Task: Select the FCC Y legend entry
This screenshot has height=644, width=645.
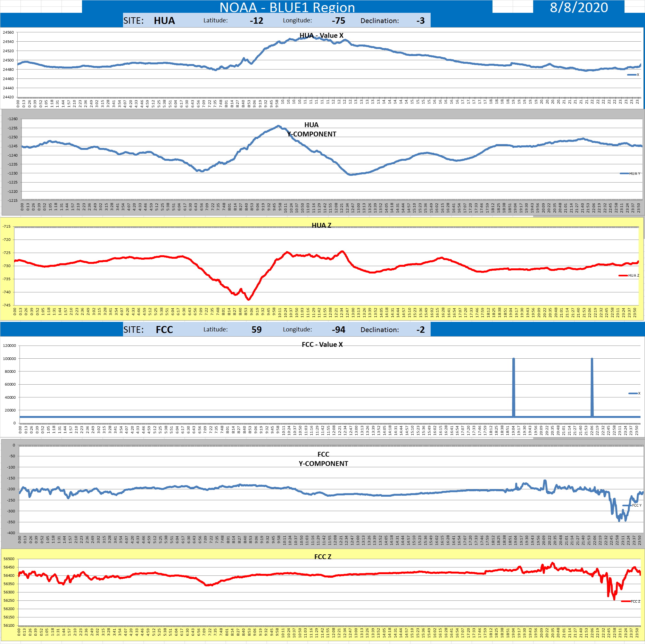Action: click(632, 505)
